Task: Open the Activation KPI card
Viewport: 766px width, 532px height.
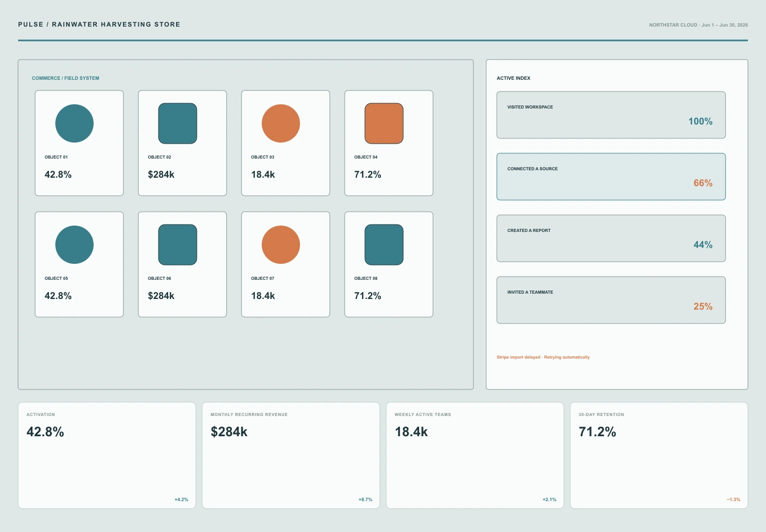Action: pyautogui.click(x=107, y=455)
